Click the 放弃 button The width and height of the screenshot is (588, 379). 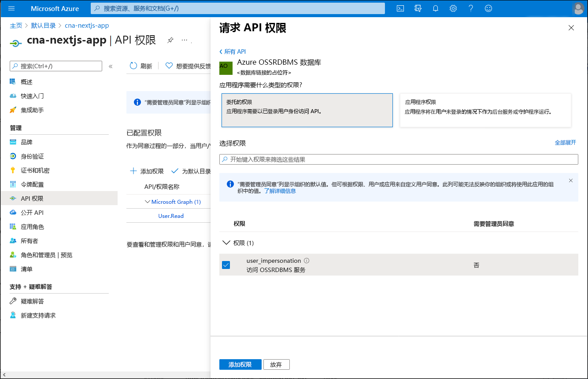[x=276, y=364]
